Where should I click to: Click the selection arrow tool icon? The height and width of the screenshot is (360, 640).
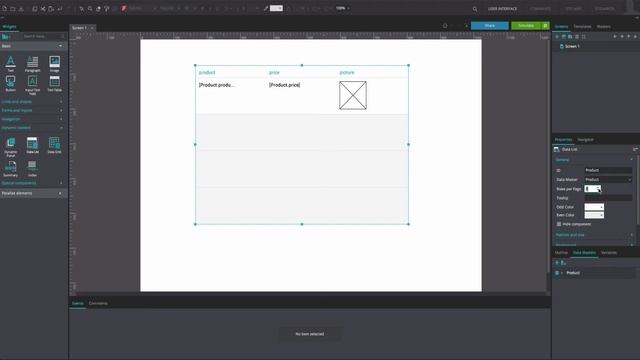[82, 9]
